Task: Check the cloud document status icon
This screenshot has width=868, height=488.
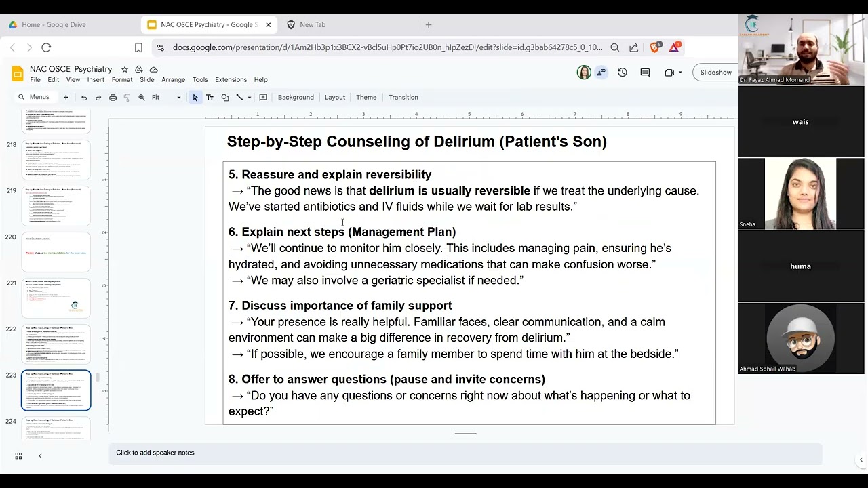Action: (154, 69)
